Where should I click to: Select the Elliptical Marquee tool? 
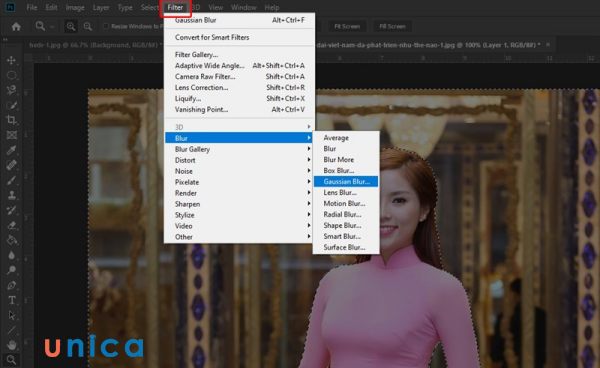coord(11,75)
